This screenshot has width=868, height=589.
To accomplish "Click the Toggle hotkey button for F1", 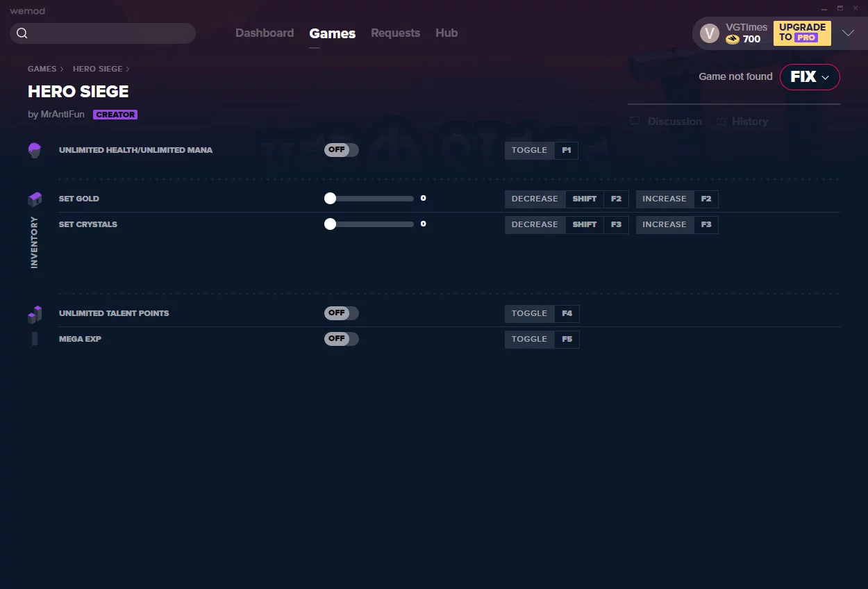I will [530, 150].
